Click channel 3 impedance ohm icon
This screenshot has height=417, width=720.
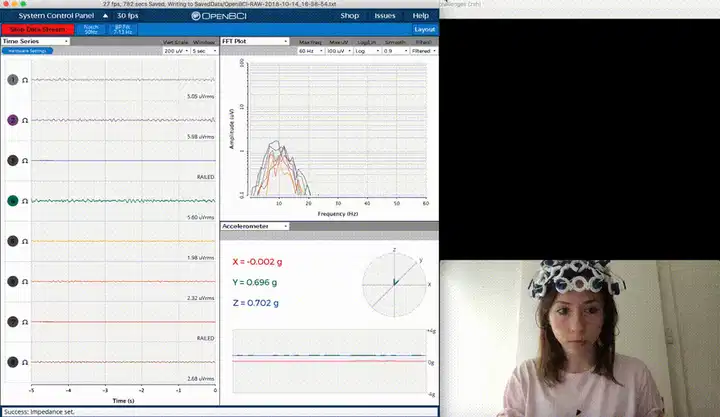tap(25, 161)
